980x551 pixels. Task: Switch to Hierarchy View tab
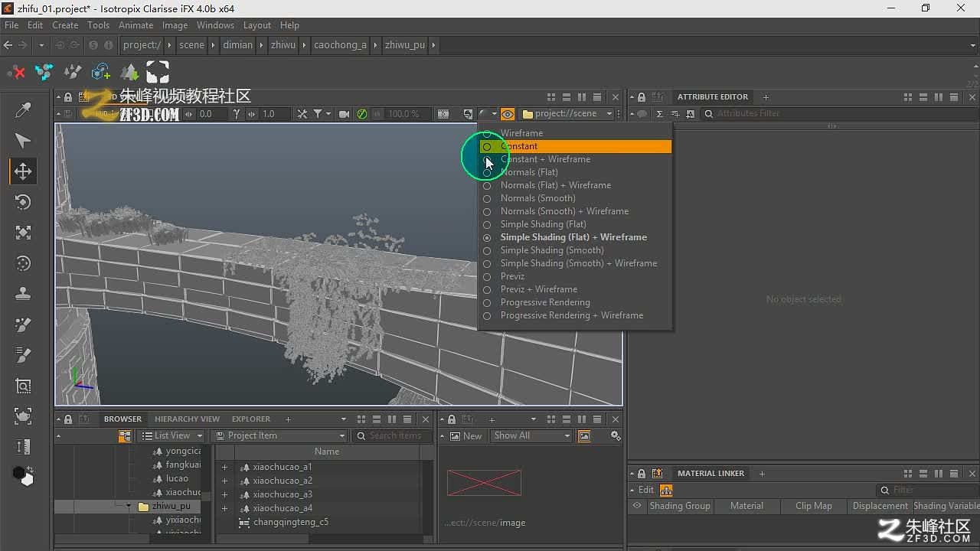coord(187,419)
